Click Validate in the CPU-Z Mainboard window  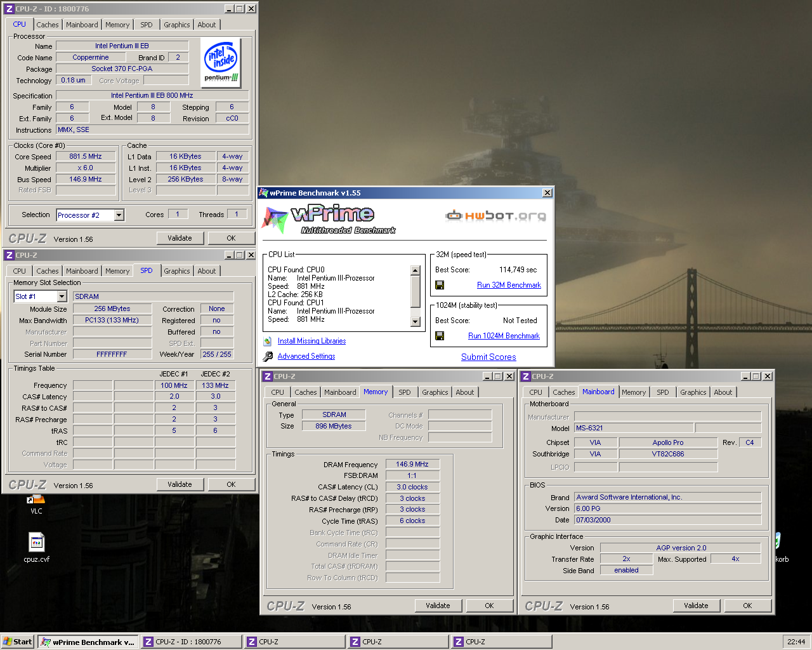(696, 606)
